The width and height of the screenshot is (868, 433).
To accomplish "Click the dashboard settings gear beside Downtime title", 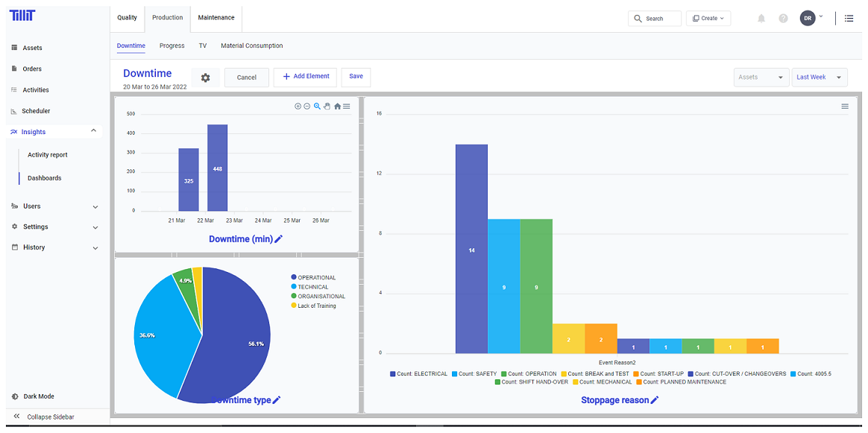I will [205, 77].
